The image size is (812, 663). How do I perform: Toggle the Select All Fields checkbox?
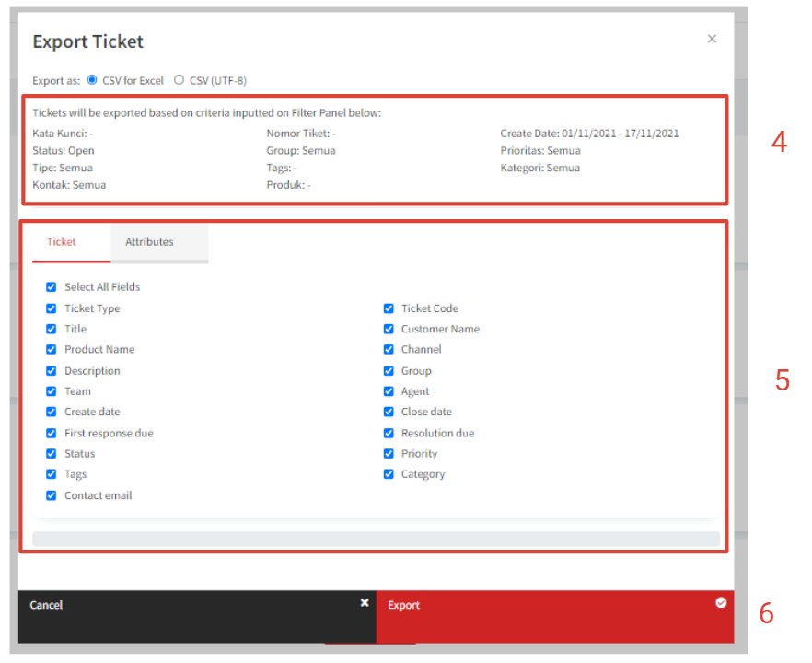52,287
